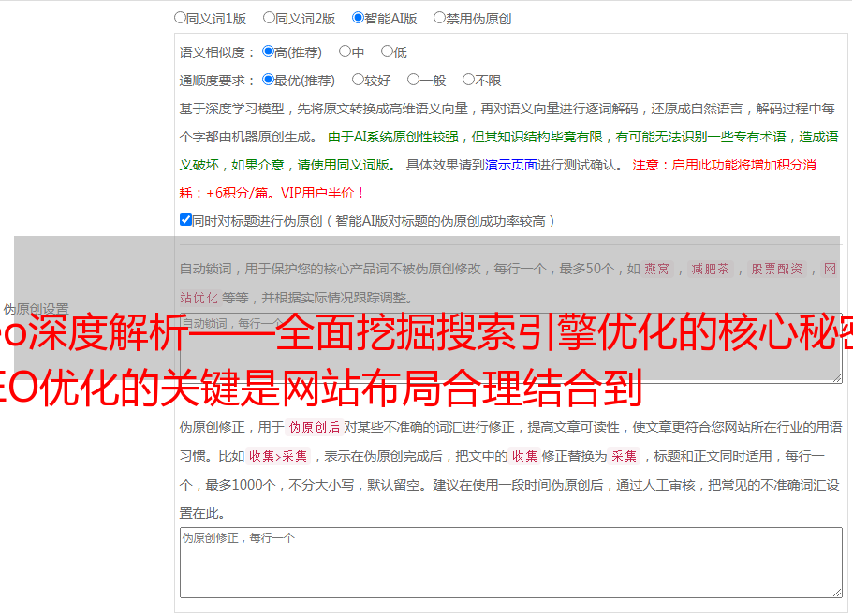853x616 pixels.
Task: Click the red 注意 warning text
Action: coord(498,179)
